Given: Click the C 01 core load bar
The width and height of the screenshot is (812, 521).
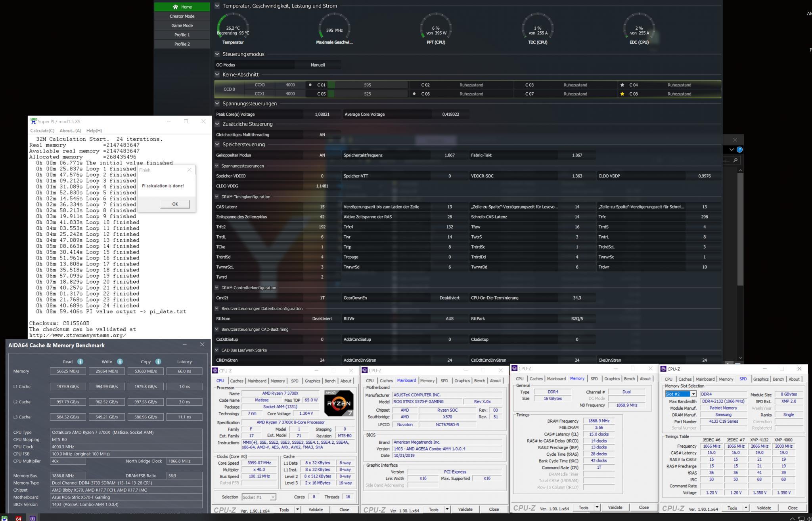Looking at the screenshot, I should 368,85.
